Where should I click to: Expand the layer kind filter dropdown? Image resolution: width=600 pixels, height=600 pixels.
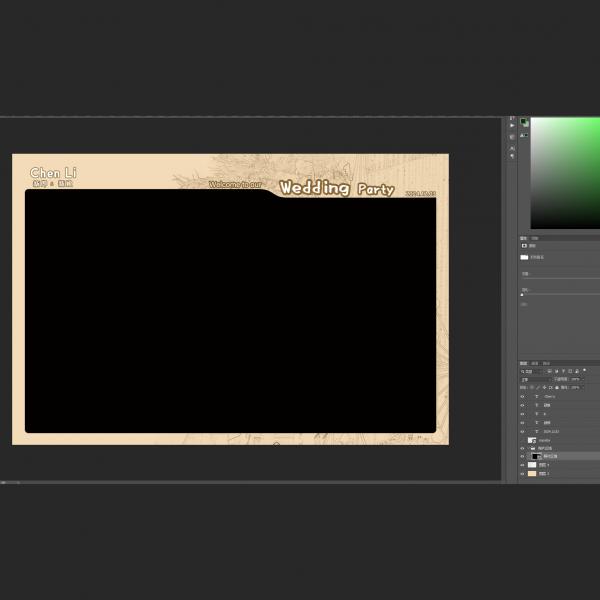(528, 371)
